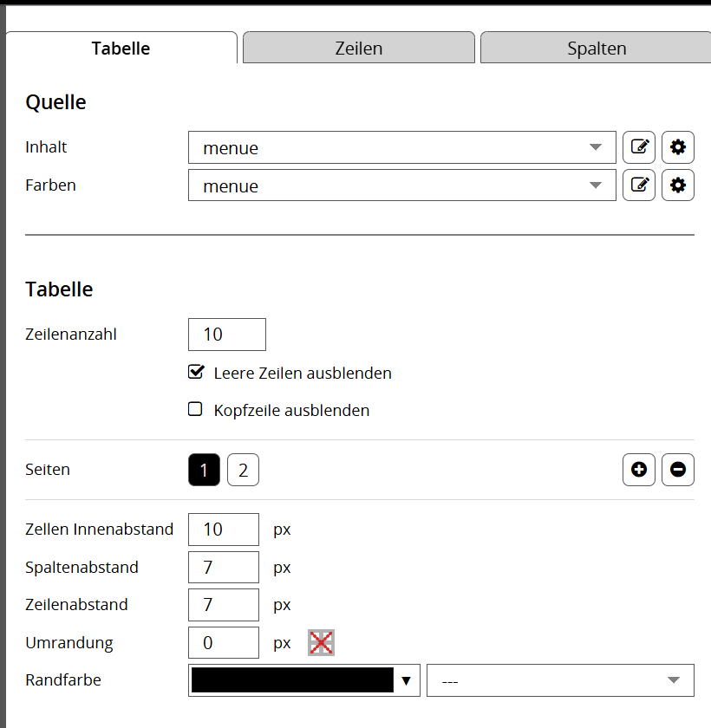Click the edit icon next to Inhalt

pyautogui.click(x=639, y=147)
